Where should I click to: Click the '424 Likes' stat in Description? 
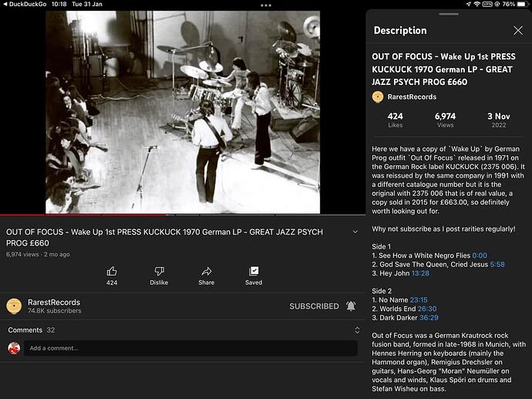tap(396, 120)
